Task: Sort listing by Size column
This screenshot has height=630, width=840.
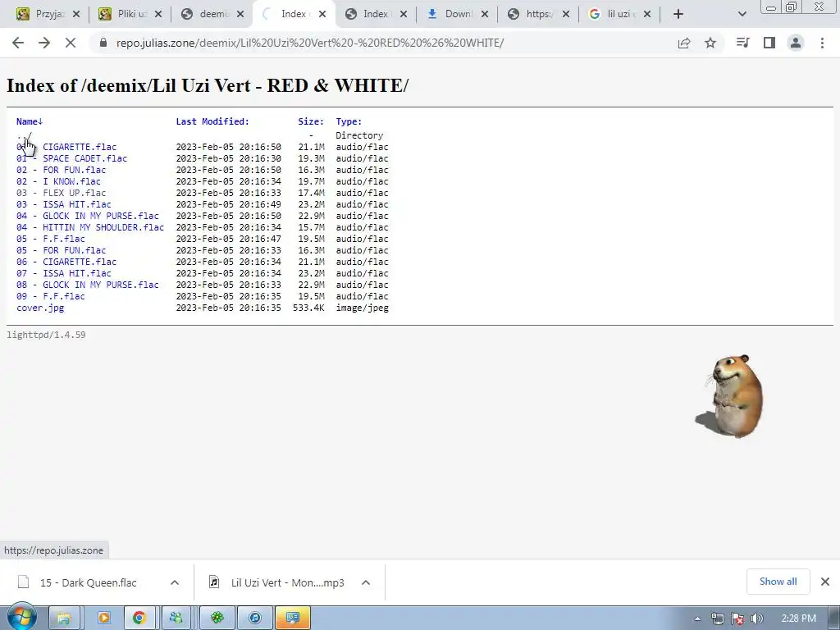Action: point(311,121)
